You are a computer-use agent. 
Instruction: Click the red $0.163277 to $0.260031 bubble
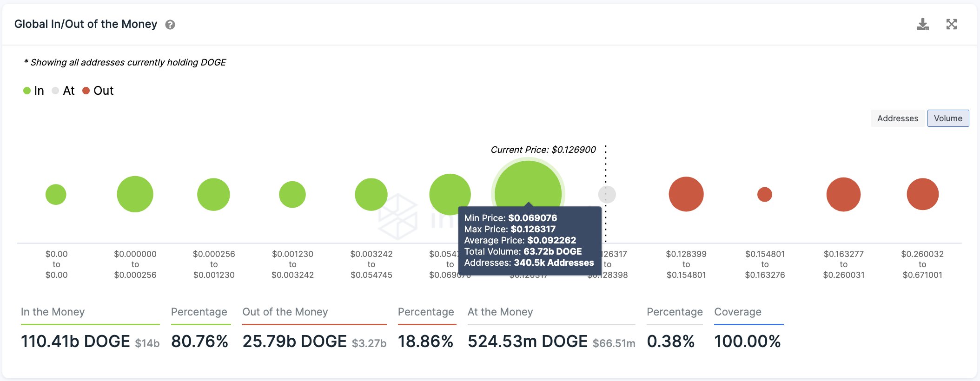pyautogui.click(x=843, y=194)
